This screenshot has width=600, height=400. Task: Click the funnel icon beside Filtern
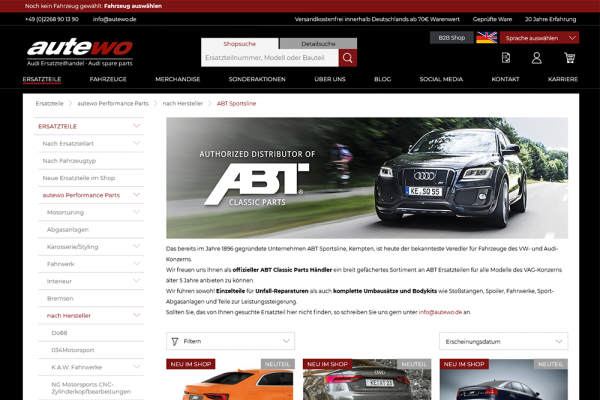(175, 341)
